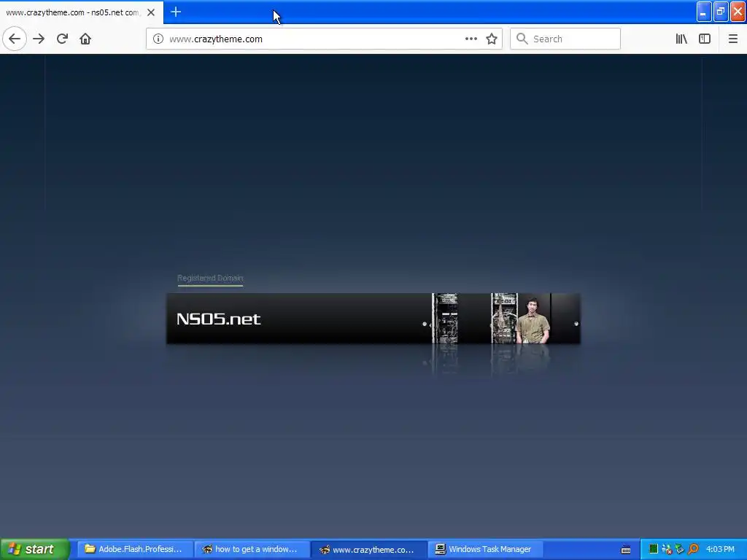Image resolution: width=747 pixels, height=560 pixels.
Task: Click the search magnifier icon
Action: point(522,39)
